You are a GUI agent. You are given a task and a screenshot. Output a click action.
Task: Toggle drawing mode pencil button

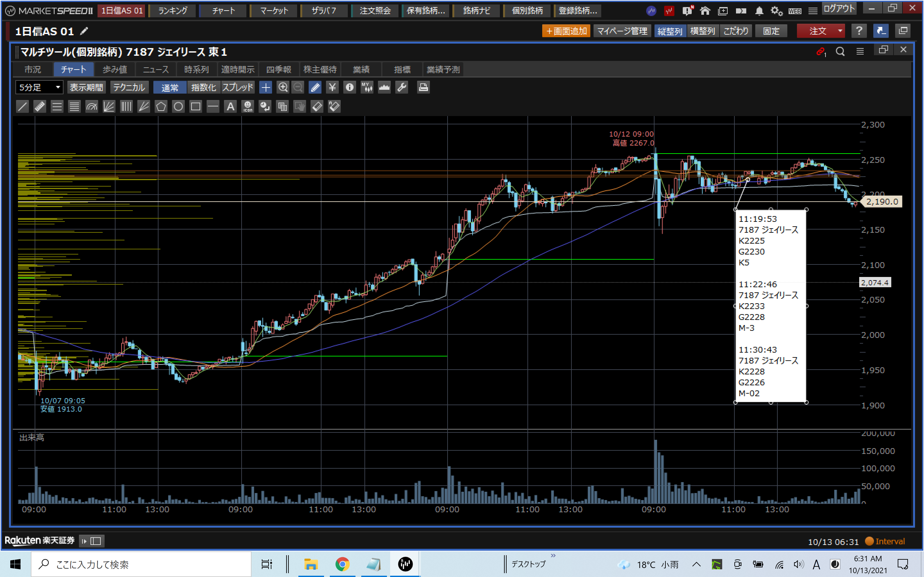315,88
